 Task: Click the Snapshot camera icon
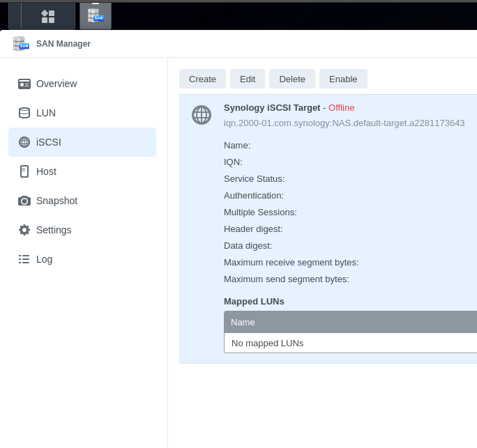pyautogui.click(x=24, y=201)
